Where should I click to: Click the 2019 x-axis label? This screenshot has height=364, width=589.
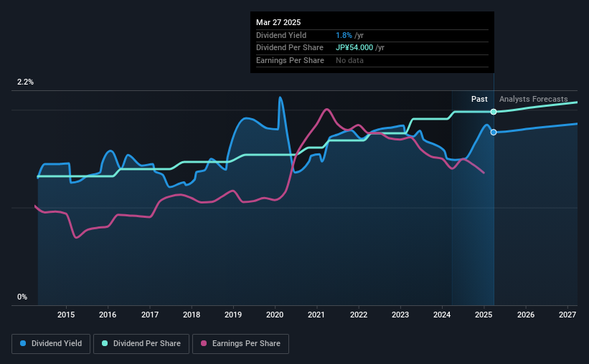click(233, 315)
